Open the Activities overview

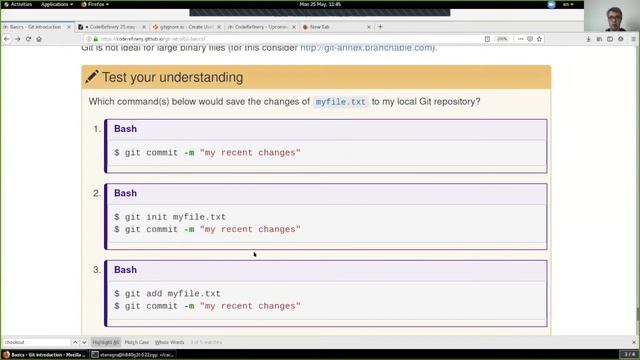tap(18, 4)
